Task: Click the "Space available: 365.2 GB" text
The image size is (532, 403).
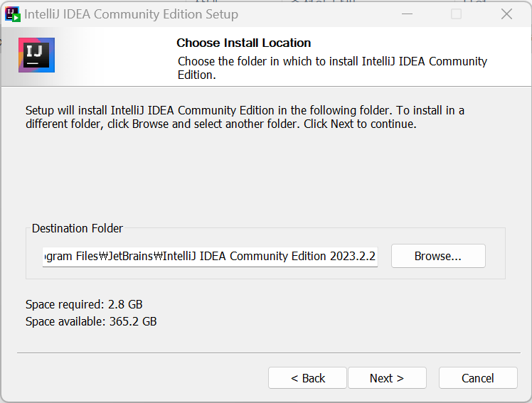Action: [x=91, y=321]
